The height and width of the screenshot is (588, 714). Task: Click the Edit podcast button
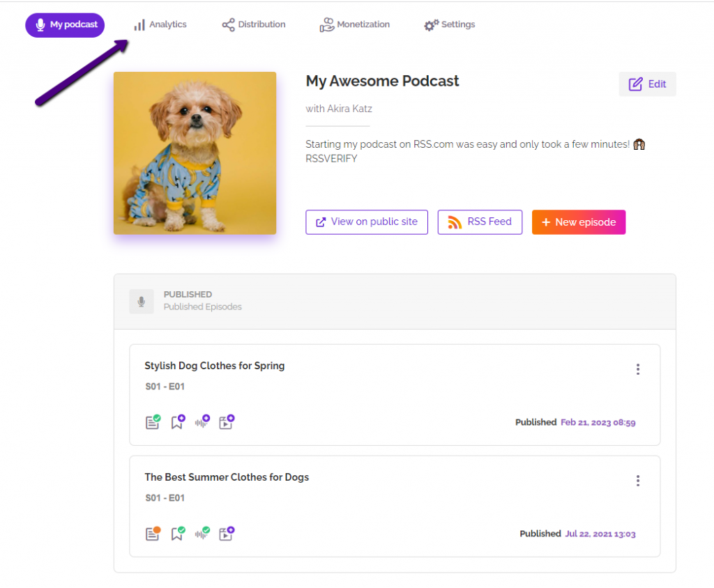[x=647, y=84]
